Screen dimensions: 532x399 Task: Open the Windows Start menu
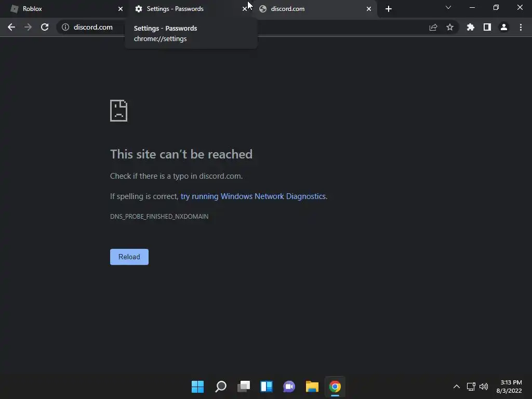point(197,387)
